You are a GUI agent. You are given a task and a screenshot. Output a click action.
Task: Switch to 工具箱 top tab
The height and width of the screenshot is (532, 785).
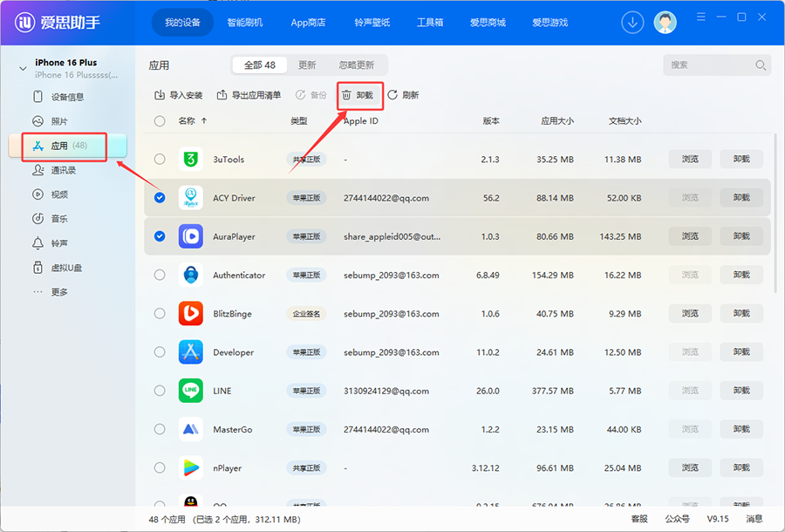(x=430, y=23)
